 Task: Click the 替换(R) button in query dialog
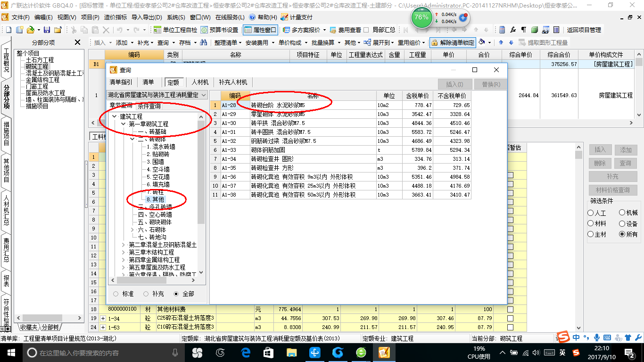coord(491,84)
